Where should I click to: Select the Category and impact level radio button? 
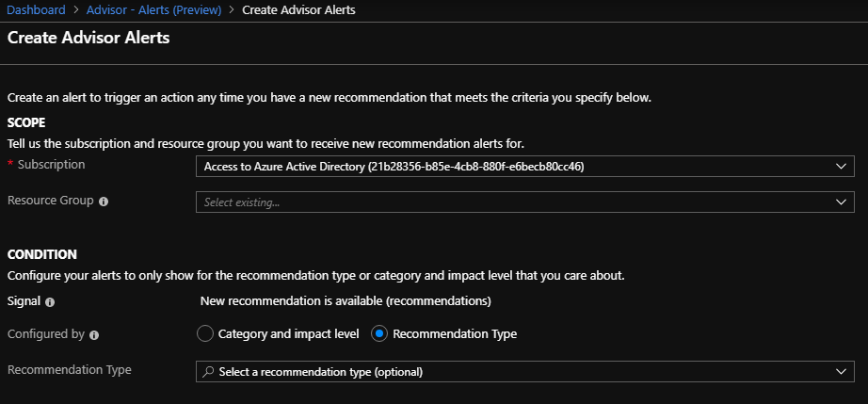pos(205,333)
